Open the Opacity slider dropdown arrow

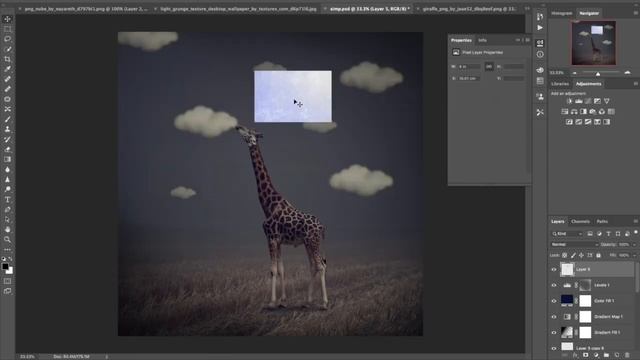click(x=634, y=244)
